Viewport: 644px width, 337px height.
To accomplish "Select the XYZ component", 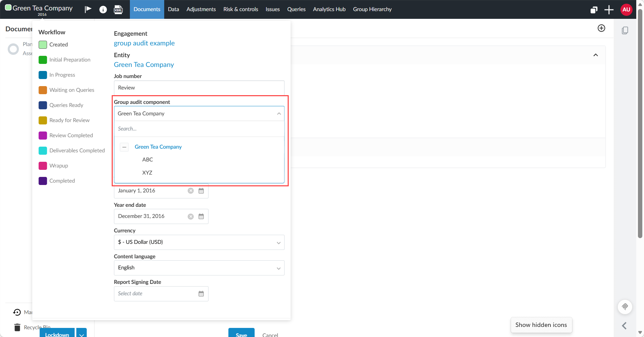I will click(147, 173).
